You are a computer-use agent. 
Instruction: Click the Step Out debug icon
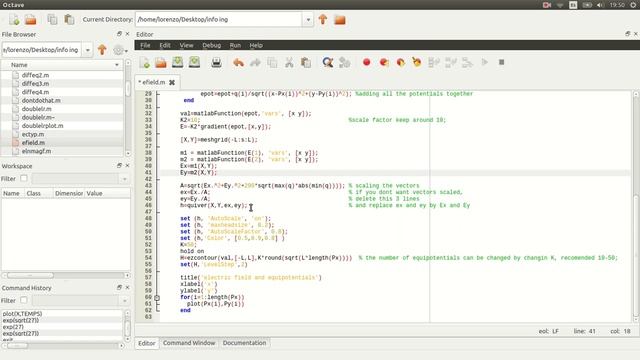pyautogui.click(x=467, y=62)
